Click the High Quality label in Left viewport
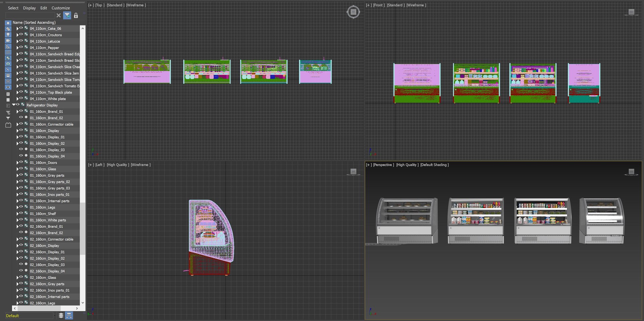The width and height of the screenshot is (644, 321). [x=118, y=165]
